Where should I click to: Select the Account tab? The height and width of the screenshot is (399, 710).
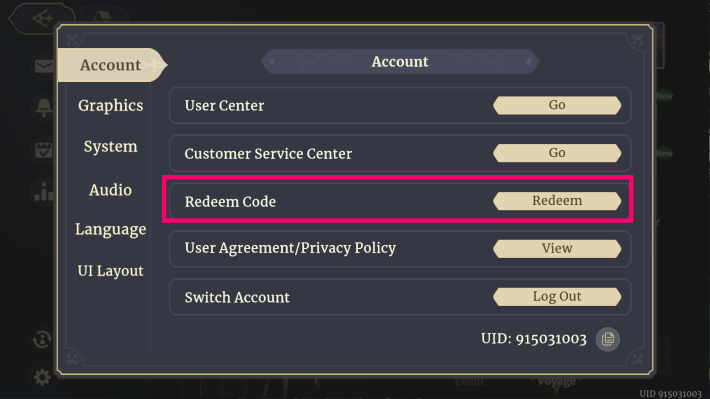click(x=111, y=65)
